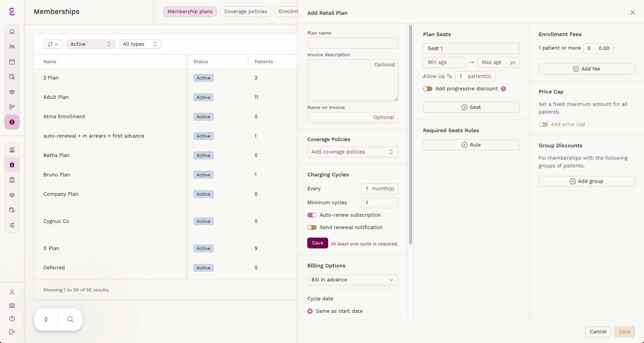This screenshot has height=343, width=644.
Task: Click the disabled Save button at bottom
Action: coord(625,332)
